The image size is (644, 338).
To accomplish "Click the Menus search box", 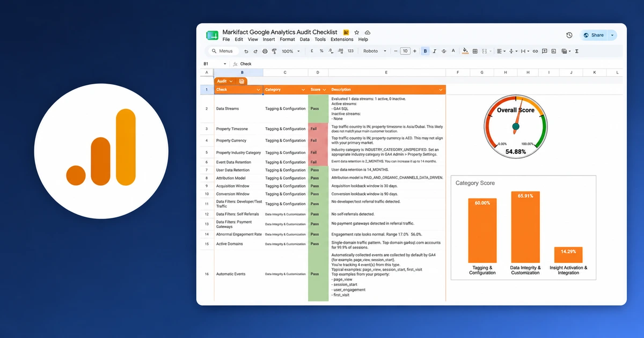I will [x=223, y=51].
